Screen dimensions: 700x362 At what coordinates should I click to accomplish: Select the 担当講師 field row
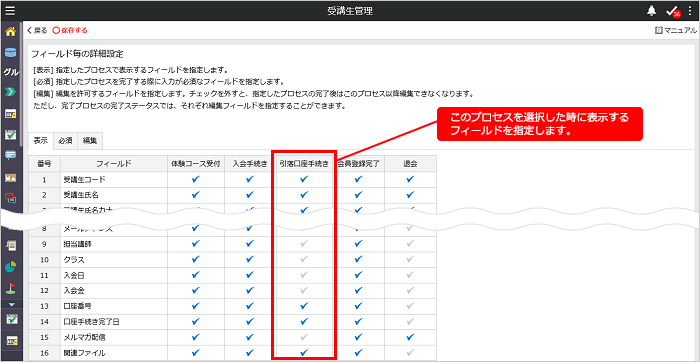232,244
